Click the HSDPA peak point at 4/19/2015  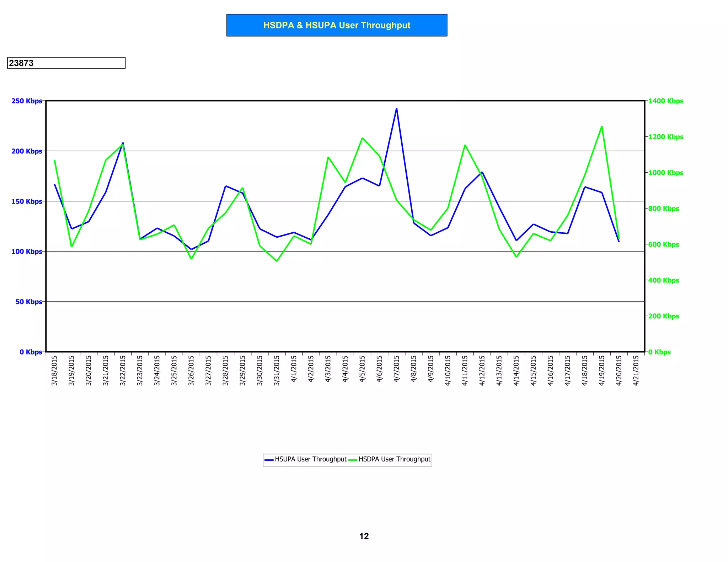[x=602, y=126]
